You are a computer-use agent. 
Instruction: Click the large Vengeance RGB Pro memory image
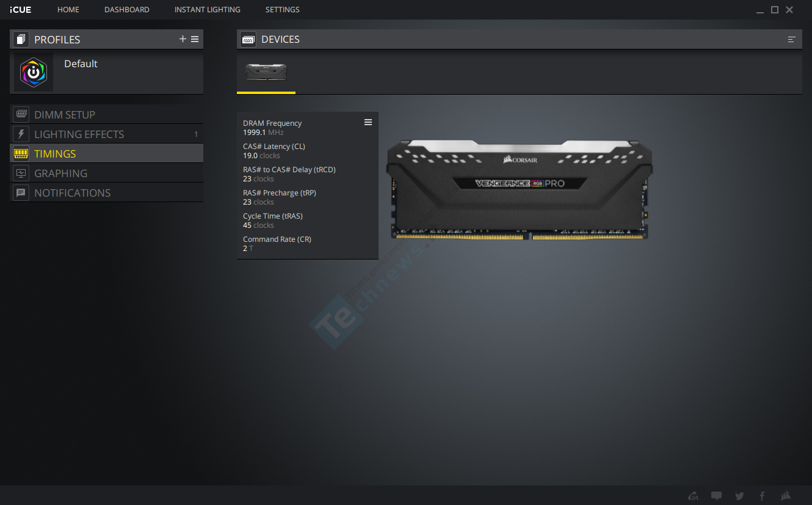pyautogui.click(x=519, y=189)
